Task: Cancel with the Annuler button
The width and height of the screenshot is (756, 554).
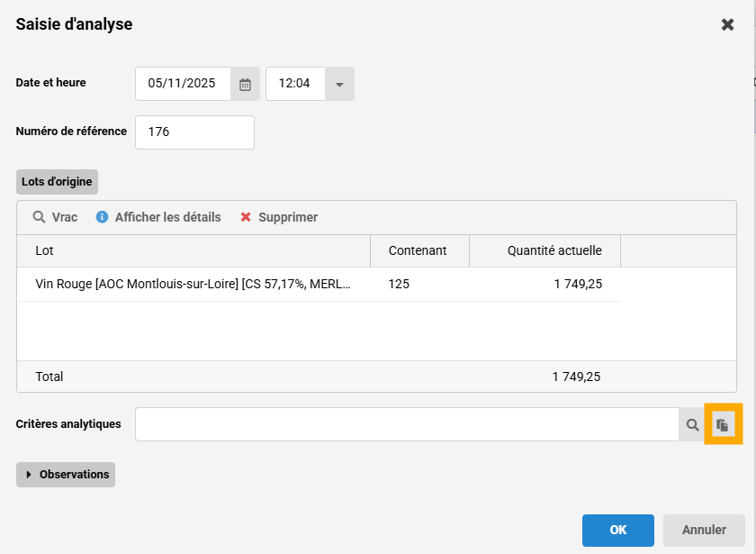Action: [x=703, y=530]
